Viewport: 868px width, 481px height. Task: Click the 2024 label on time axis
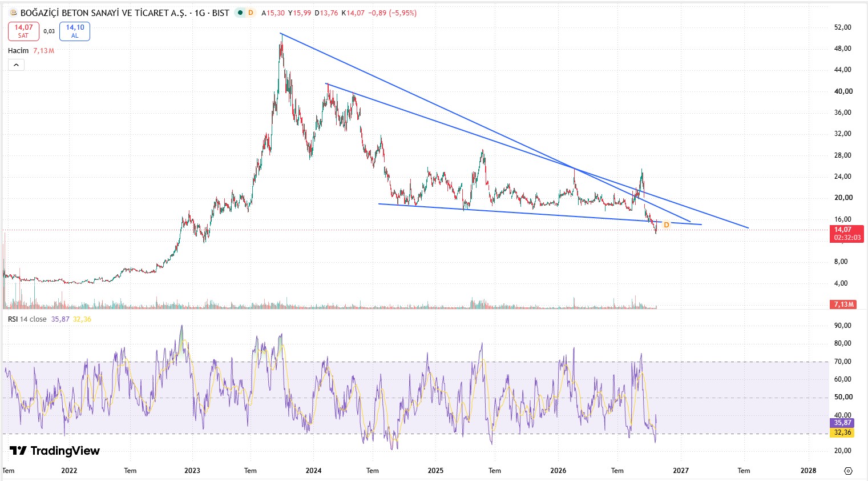coord(313,471)
